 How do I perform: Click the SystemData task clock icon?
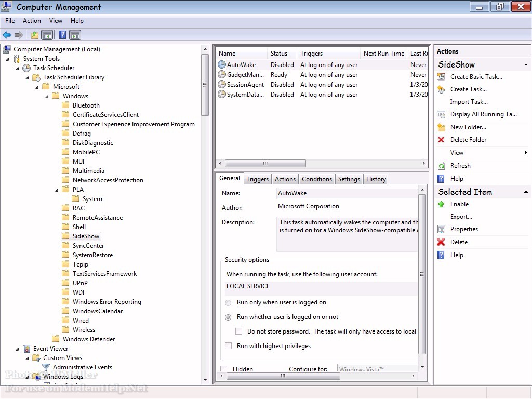(221, 94)
